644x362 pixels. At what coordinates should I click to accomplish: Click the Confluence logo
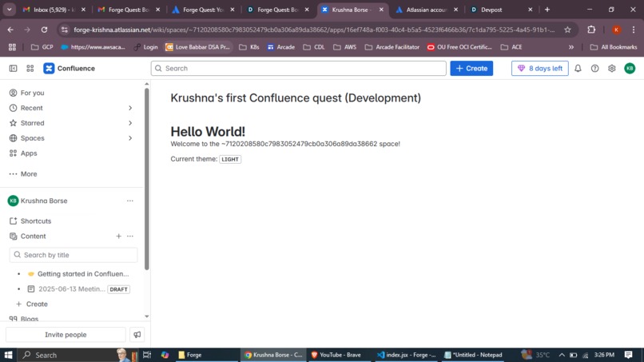click(69, 68)
